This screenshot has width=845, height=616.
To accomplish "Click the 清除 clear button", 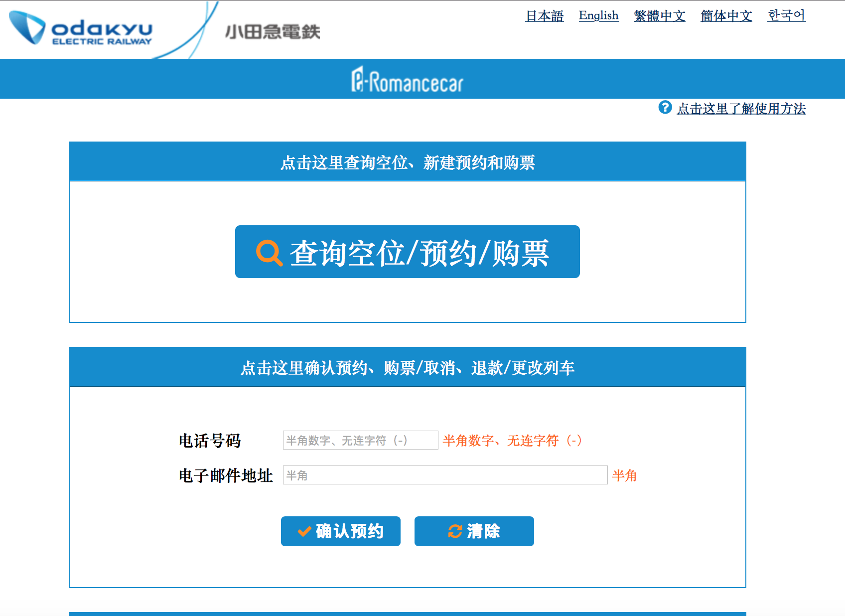I will (474, 531).
